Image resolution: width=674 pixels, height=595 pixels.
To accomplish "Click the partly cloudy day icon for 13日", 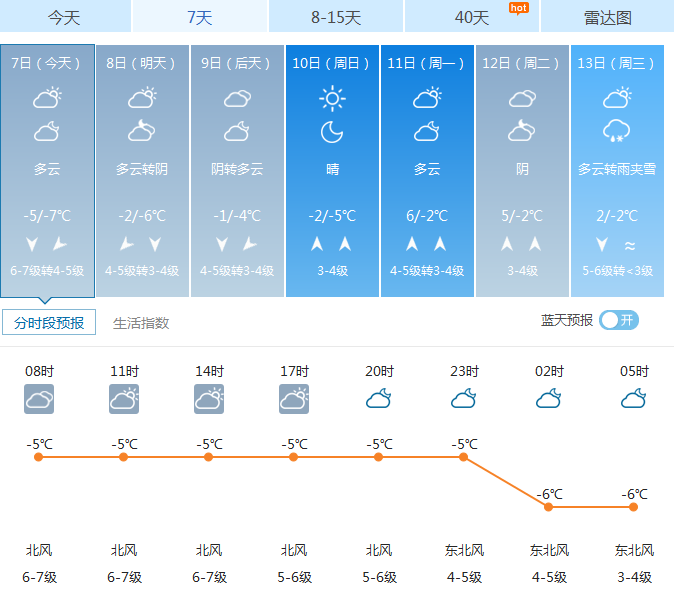I will click(617, 98).
